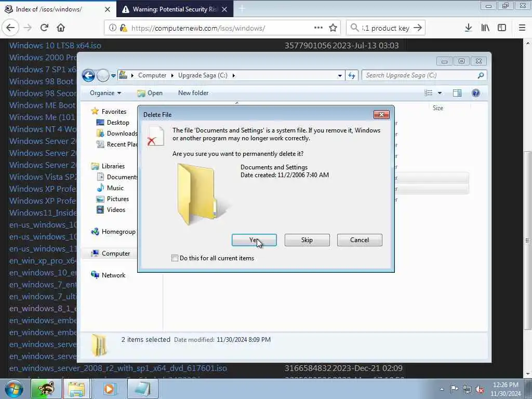Screen dimensions: 532x399
Task: Click the Firefox search box
Action: tap(385, 28)
